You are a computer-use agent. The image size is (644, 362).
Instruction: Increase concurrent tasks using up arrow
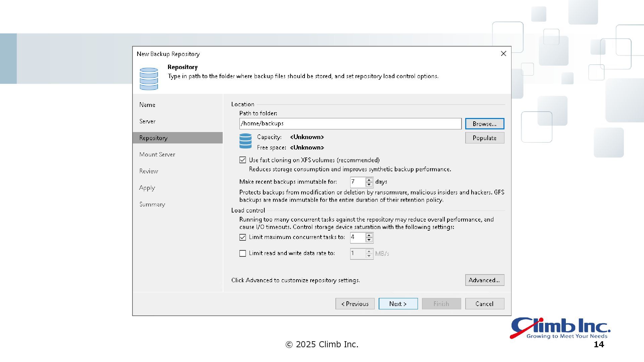coord(369,235)
